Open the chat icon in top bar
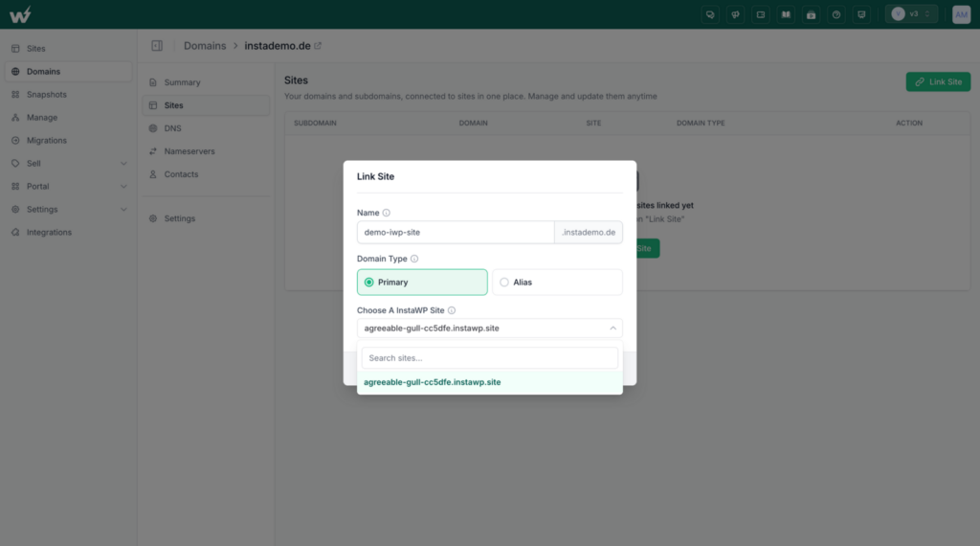The image size is (980, 546). click(710, 14)
